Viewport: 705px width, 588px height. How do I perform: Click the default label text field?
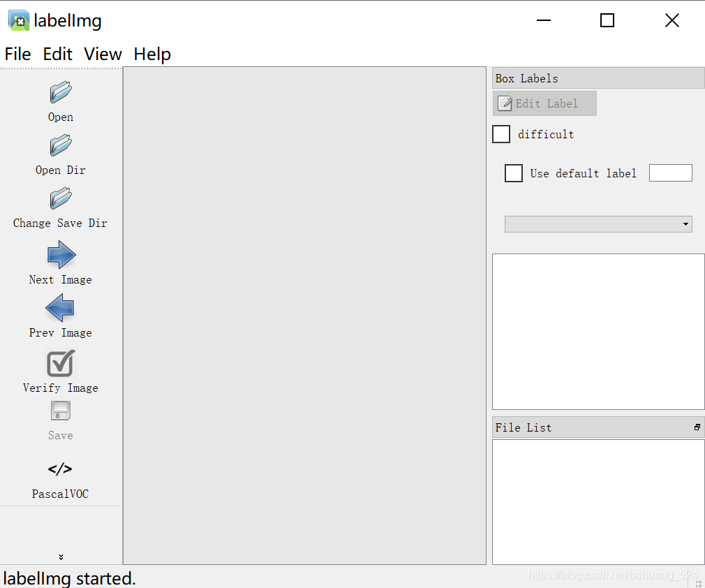pyautogui.click(x=670, y=172)
